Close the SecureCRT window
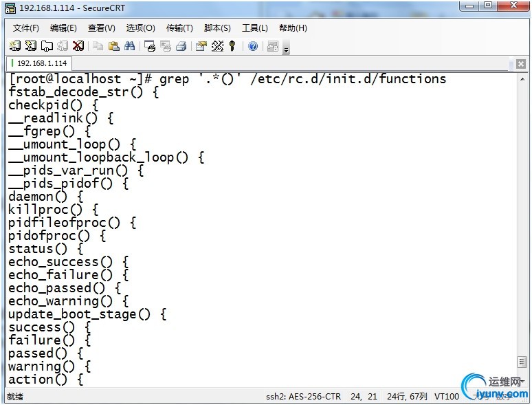This screenshot has width=532, height=405. click(513, 6)
